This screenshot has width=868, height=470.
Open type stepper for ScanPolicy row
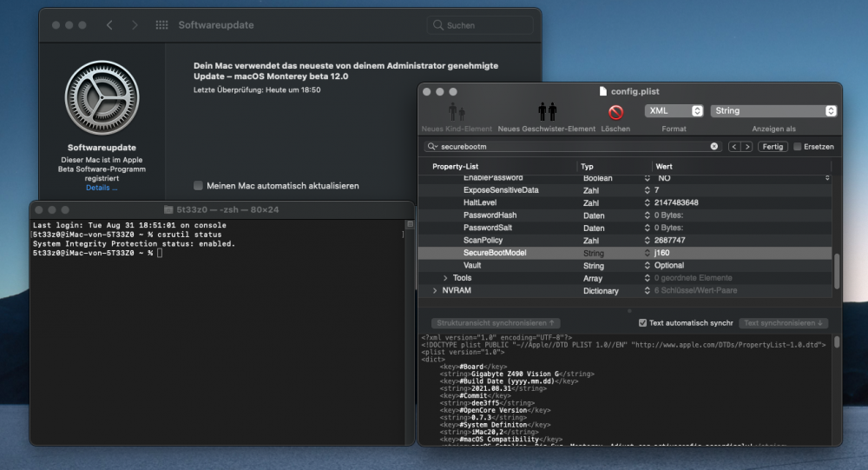pyautogui.click(x=647, y=240)
